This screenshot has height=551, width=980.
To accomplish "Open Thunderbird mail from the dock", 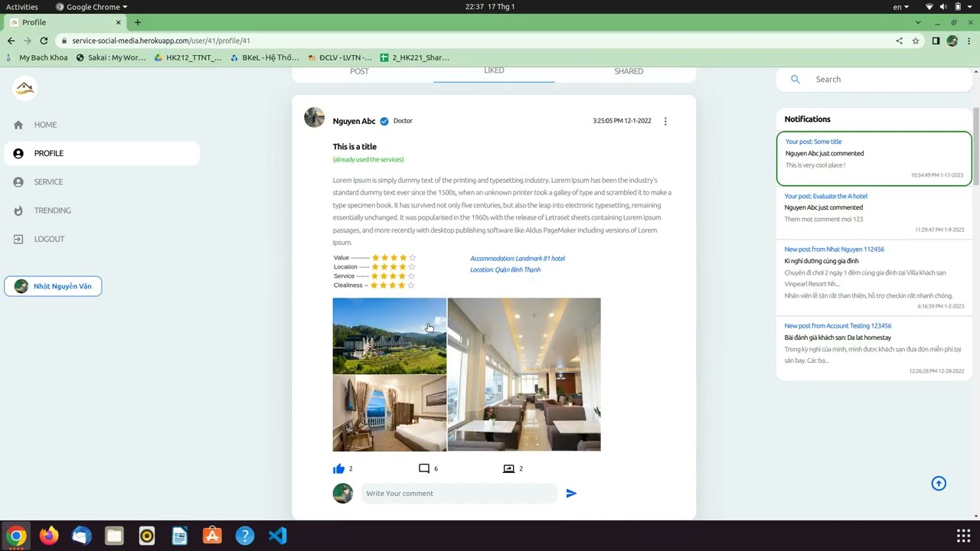I will (82, 536).
